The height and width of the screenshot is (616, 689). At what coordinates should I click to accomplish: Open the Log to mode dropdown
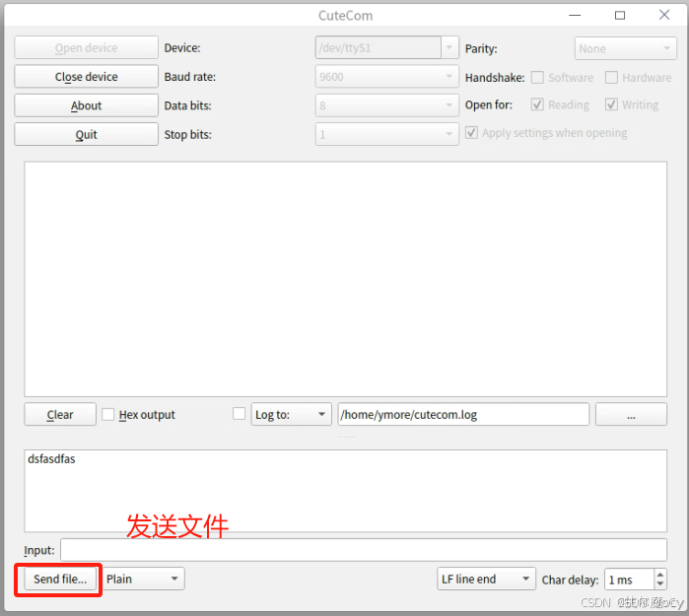292,414
